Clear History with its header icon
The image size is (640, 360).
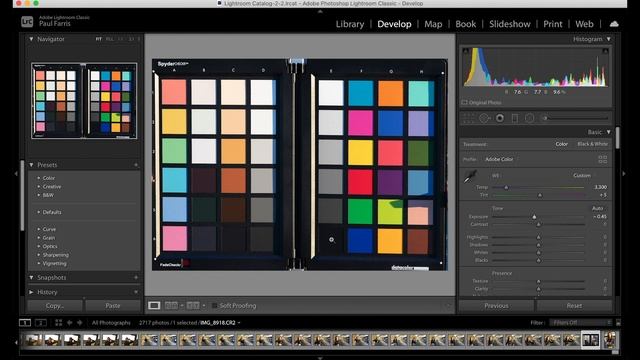pos(136,292)
